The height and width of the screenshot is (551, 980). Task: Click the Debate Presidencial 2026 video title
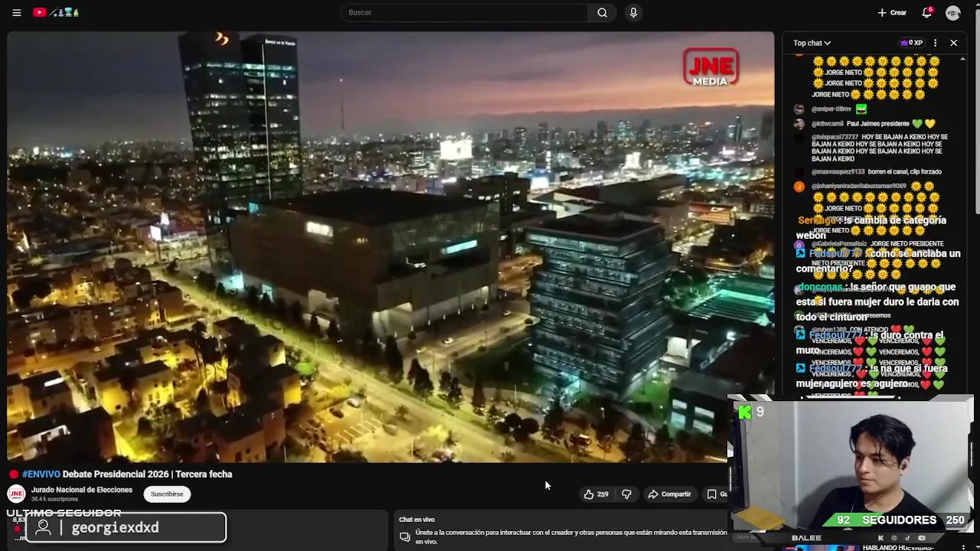click(x=147, y=474)
